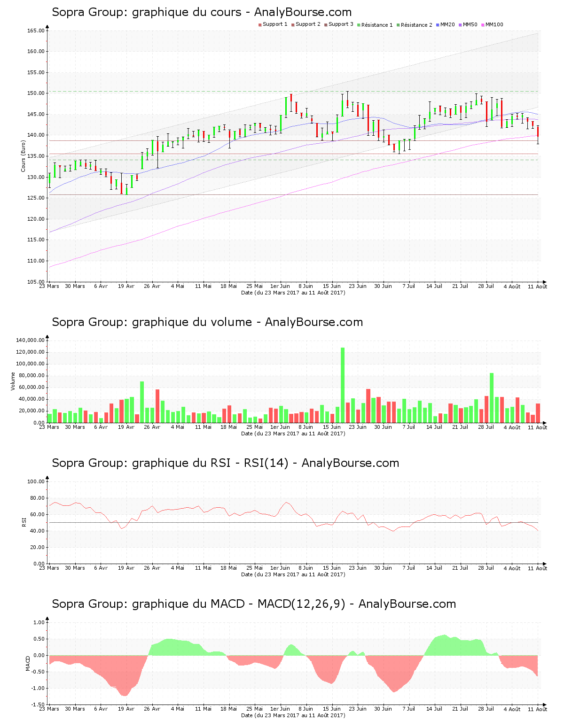This screenshot has height=728, width=564.
Task: Click the date range caption under volume chart
Action: pos(293,434)
